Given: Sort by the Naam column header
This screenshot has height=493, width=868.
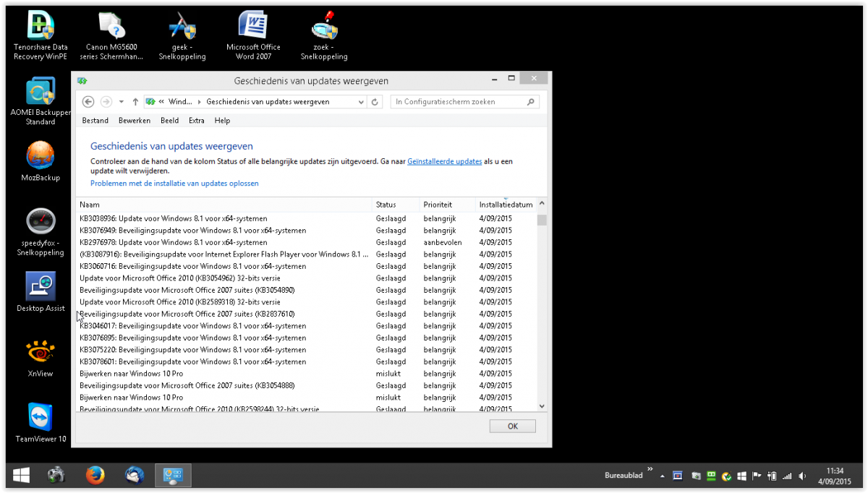Looking at the screenshot, I should point(224,205).
